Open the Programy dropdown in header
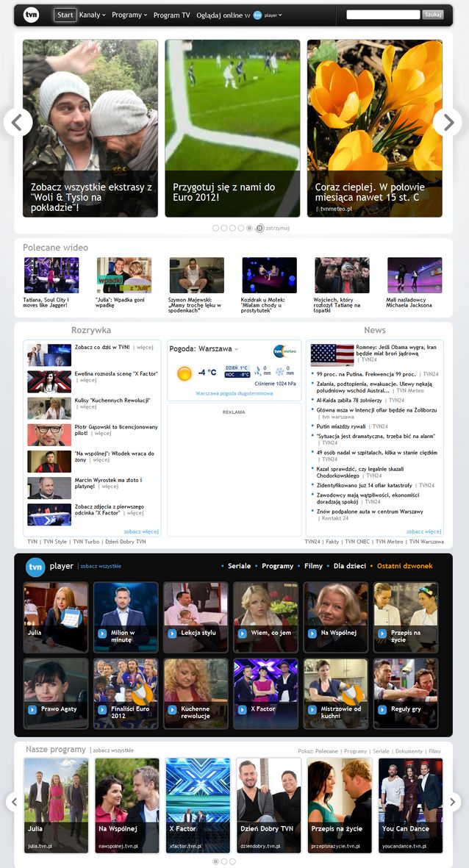 pos(129,15)
